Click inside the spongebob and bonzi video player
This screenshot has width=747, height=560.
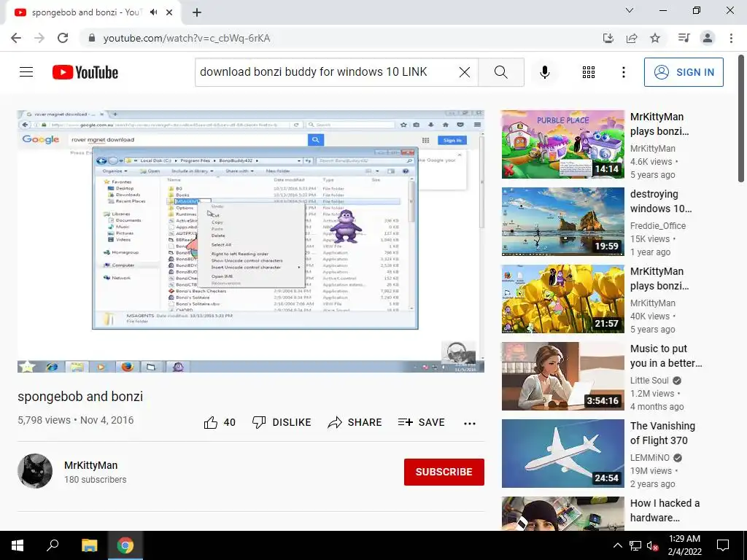251,241
